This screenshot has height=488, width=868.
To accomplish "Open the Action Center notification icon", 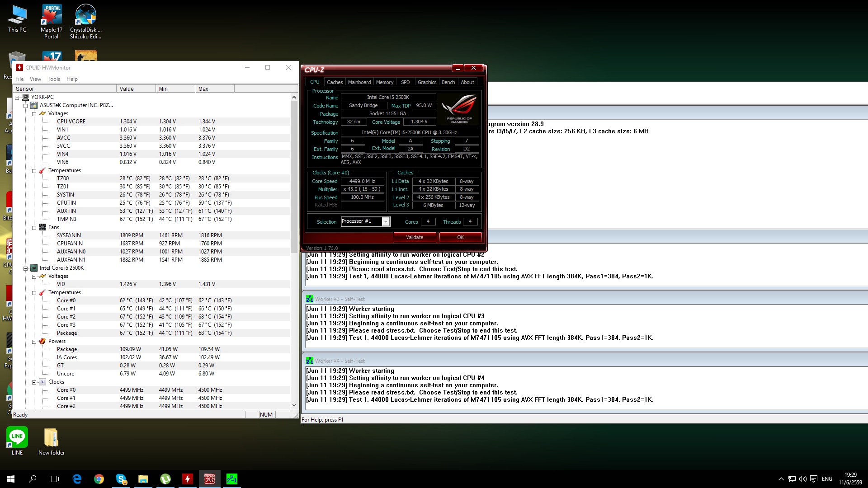I will click(x=814, y=479).
